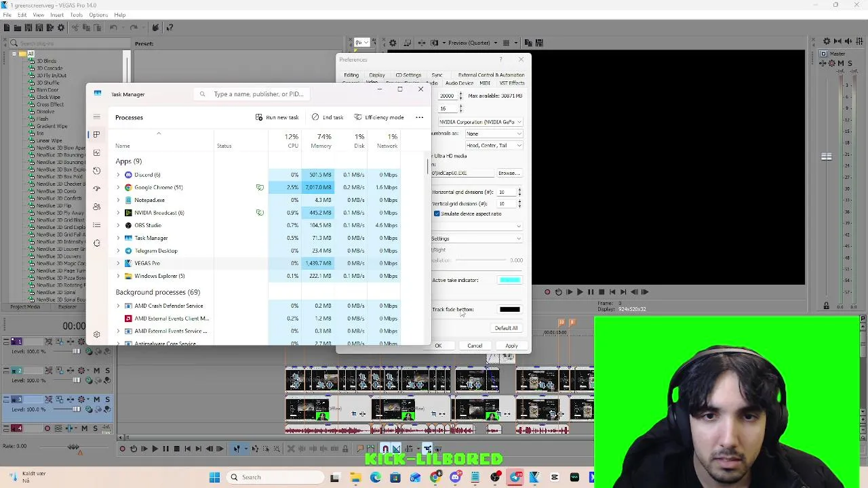Switch to Project Media tab
Viewport: 868px width, 488px height.
pos(25,307)
